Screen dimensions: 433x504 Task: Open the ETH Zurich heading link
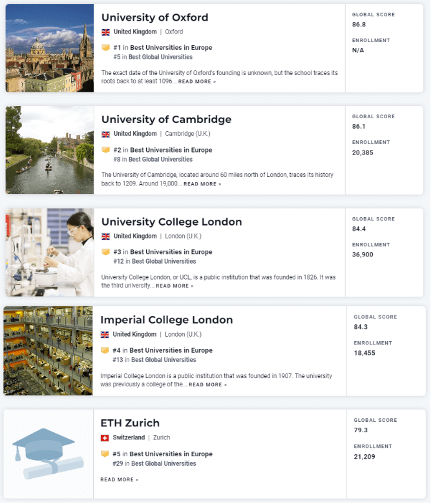click(x=130, y=423)
